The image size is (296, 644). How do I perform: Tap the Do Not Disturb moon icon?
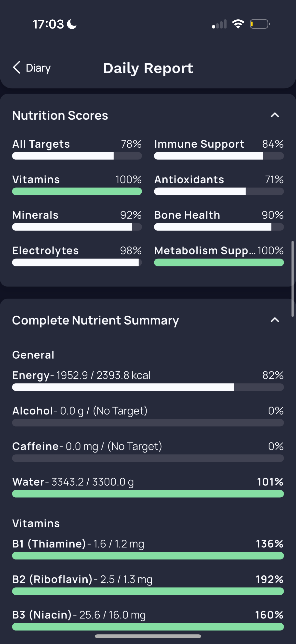(72, 24)
